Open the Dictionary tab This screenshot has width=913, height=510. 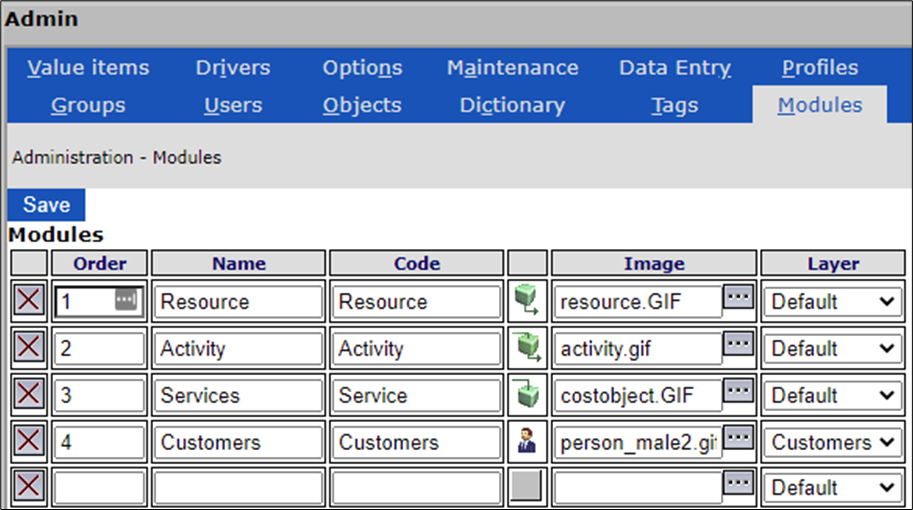tap(512, 105)
